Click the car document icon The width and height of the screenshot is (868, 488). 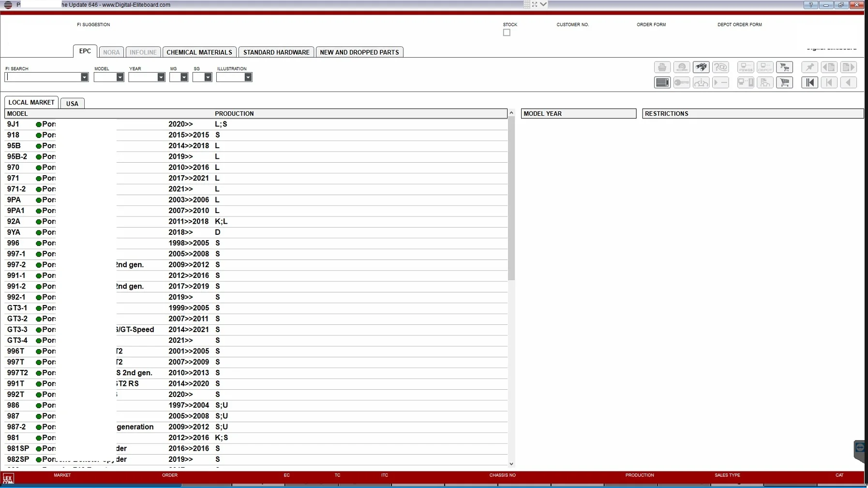(x=765, y=83)
